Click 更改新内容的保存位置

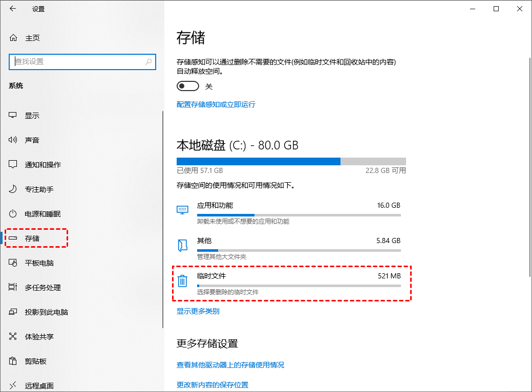[214, 384]
